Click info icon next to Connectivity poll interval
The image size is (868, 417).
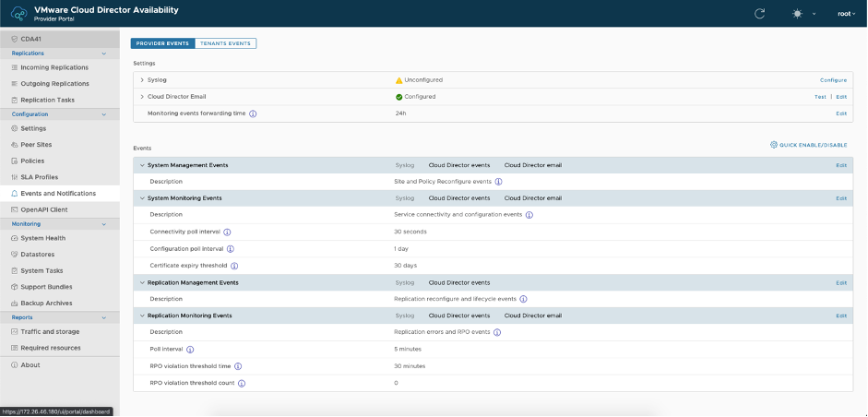[227, 232]
